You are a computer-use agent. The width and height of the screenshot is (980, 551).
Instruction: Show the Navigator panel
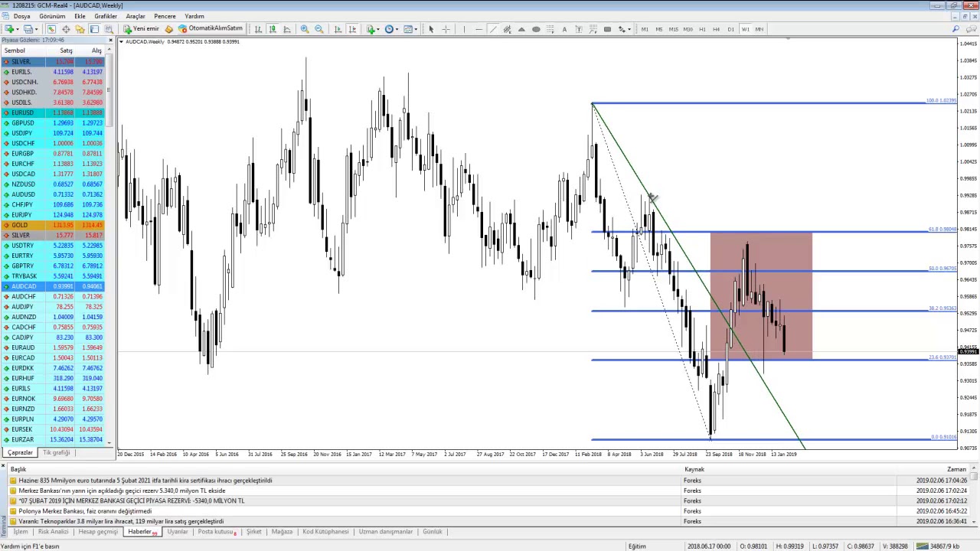(80, 29)
